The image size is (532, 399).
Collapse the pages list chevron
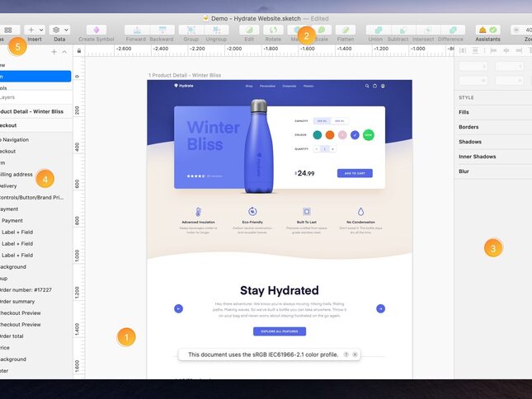[x=64, y=52]
